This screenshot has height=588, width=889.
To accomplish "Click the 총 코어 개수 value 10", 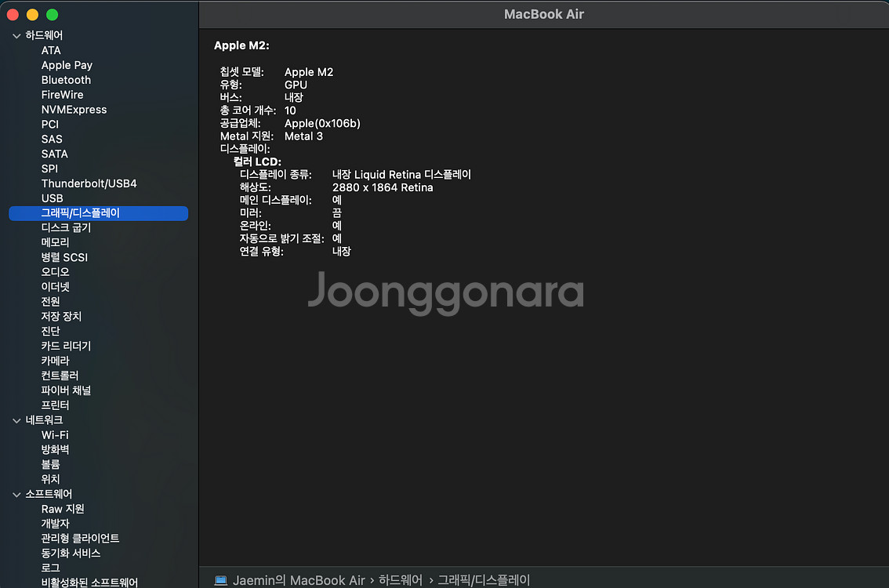I will tap(290, 111).
